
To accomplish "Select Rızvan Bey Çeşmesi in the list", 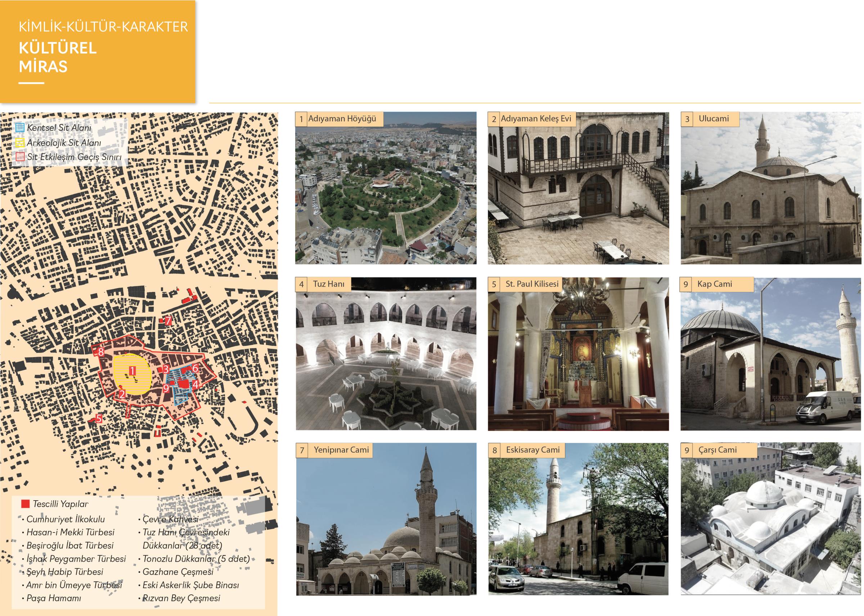I will click(181, 598).
